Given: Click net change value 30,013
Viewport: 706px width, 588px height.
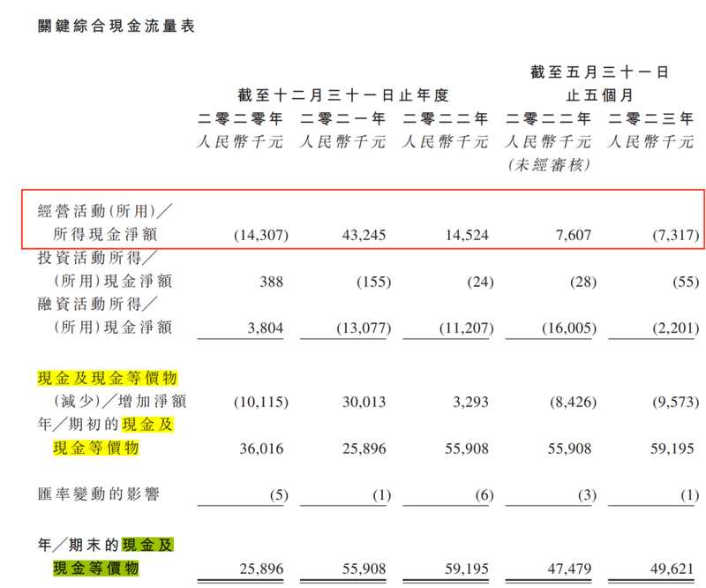Looking at the screenshot, I should pos(364,402).
